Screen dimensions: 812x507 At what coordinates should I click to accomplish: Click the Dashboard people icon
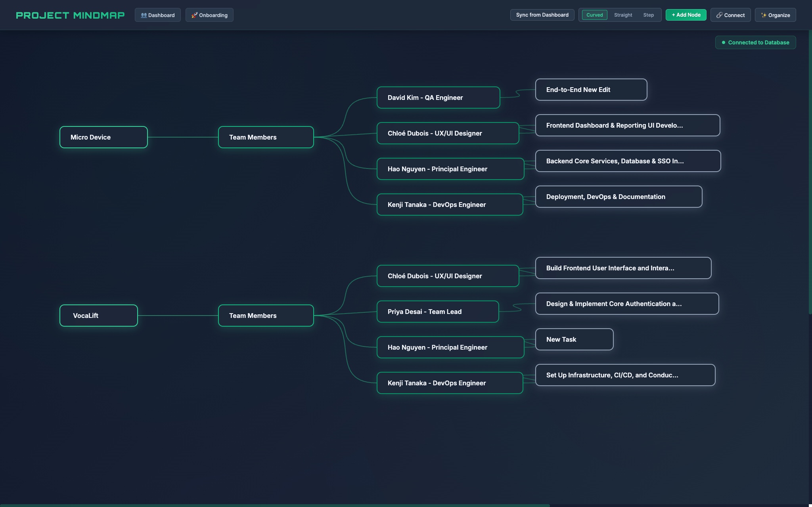[144, 15]
